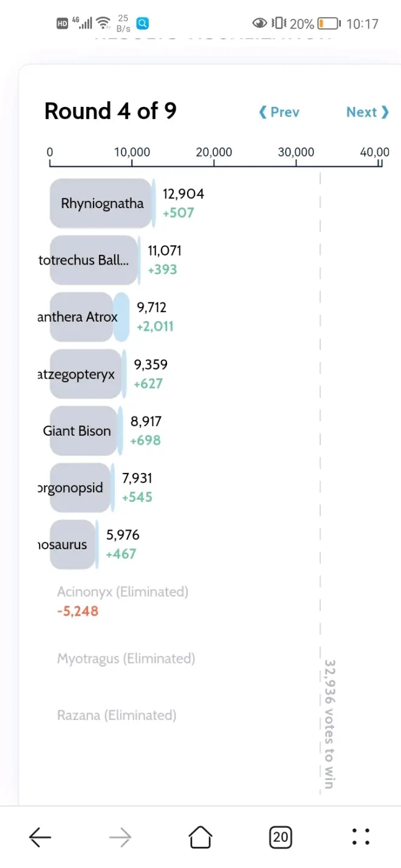Screen dimensions: 401x868
Task: Tap the Giant Bison bar
Action: pyautogui.click(x=83, y=431)
